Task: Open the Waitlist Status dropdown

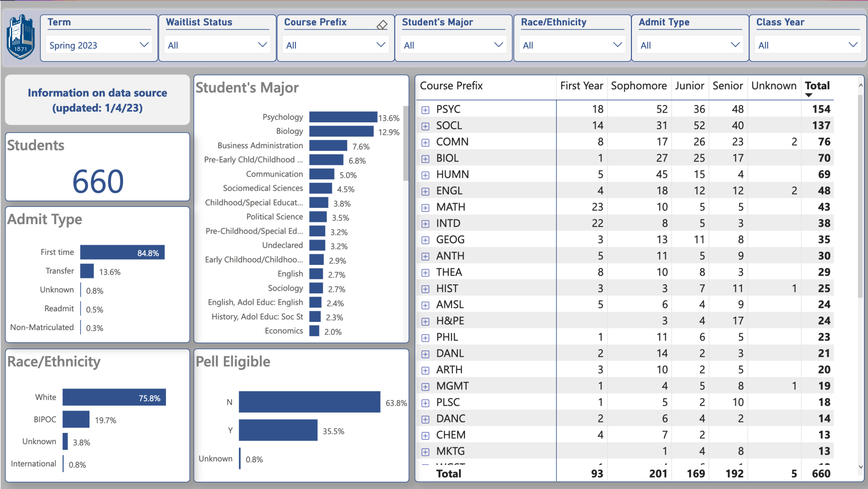Action: pyautogui.click(x=217, y=45)
